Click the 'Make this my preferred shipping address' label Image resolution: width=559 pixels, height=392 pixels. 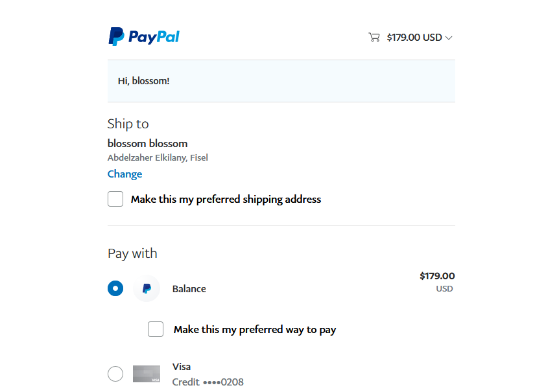click(x=226, y=200)
